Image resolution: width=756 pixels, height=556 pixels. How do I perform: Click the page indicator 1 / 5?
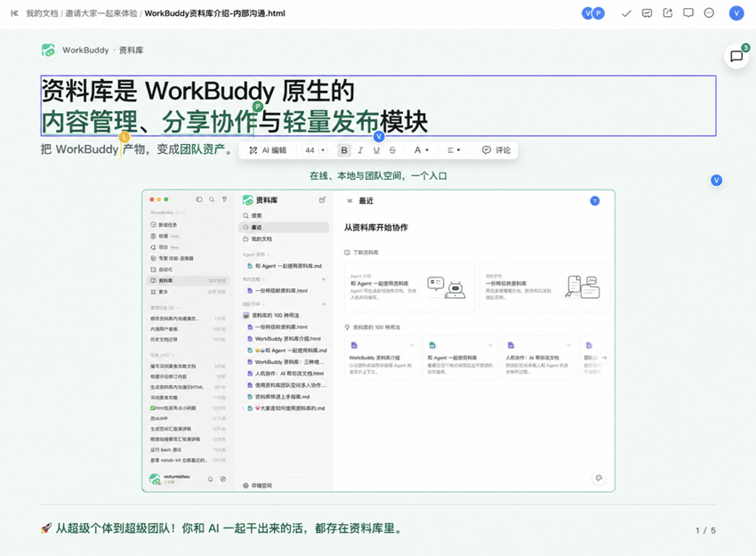click(705, 530)
